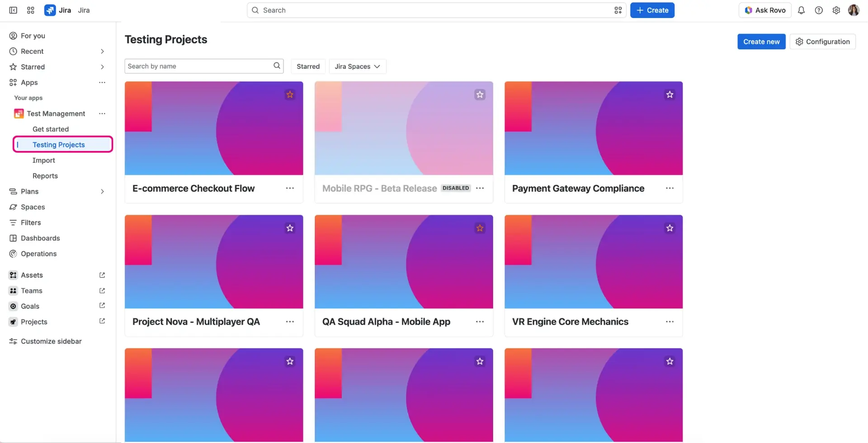Image resolution: width=868 pixels, height=443 pixels.
Task: Toggle the Starred filter button
Action: (308, 66)
